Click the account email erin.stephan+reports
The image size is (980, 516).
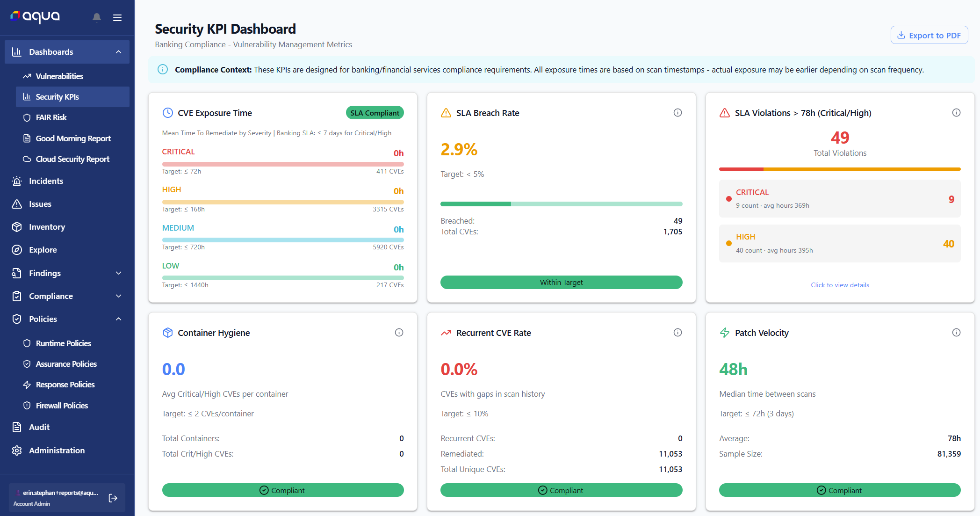pos(60,493)
